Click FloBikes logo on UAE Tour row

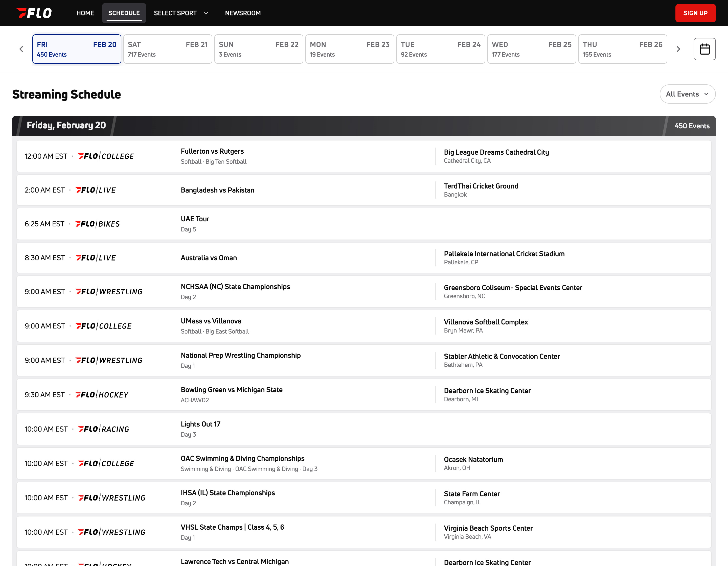tap(97, 224)
